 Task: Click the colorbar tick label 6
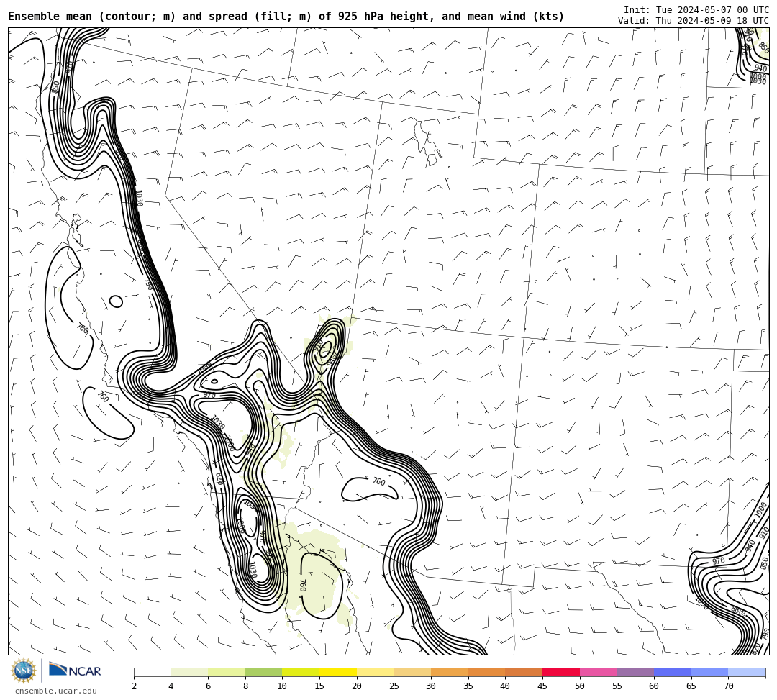[208, 686]
